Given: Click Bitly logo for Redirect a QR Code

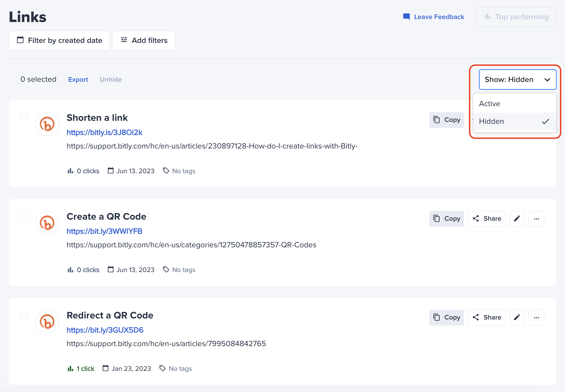Looking at the screenshot, I should coord(47,322).
